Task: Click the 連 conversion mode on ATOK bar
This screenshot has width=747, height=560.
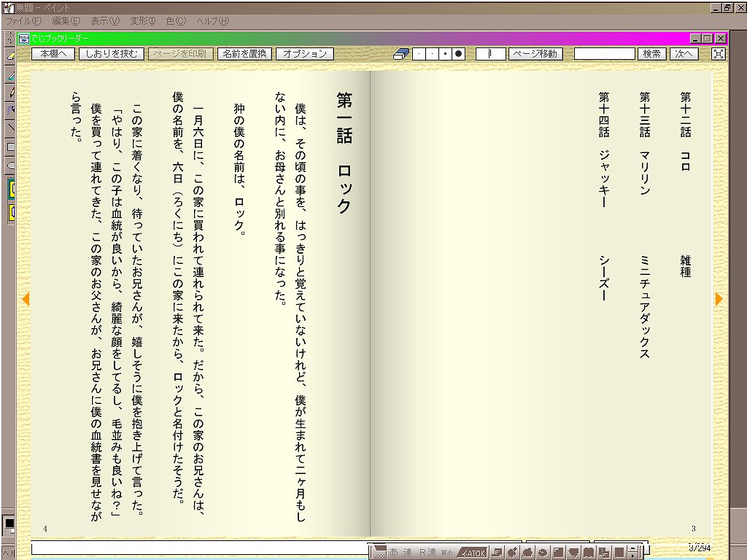Action: [408, 553]
